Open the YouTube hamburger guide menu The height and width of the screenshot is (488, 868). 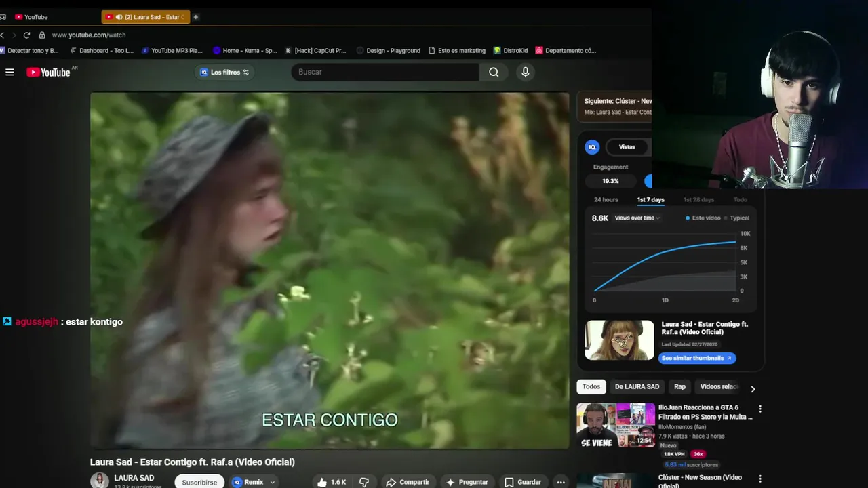pyautogui.click(x=9, y=72)
